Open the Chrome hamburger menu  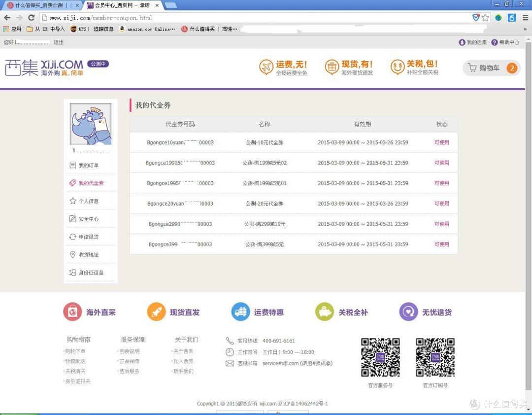click(x=525, y=18)
